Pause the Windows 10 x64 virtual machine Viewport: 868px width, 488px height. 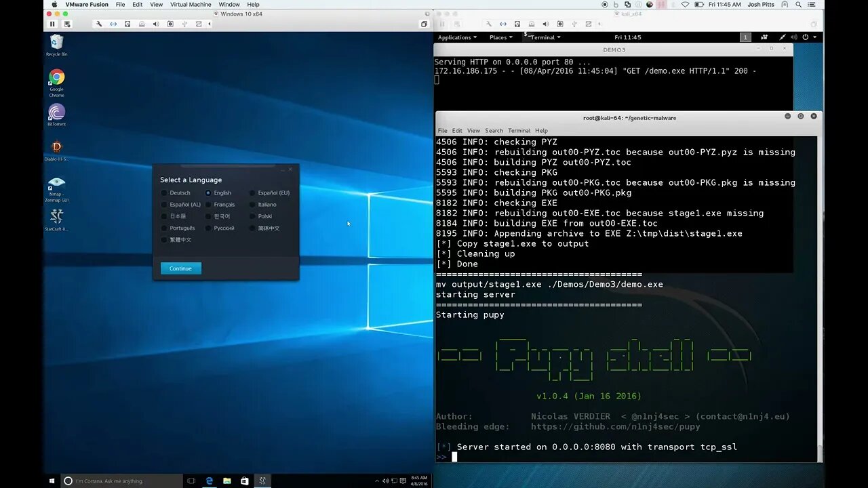[52, 24]
